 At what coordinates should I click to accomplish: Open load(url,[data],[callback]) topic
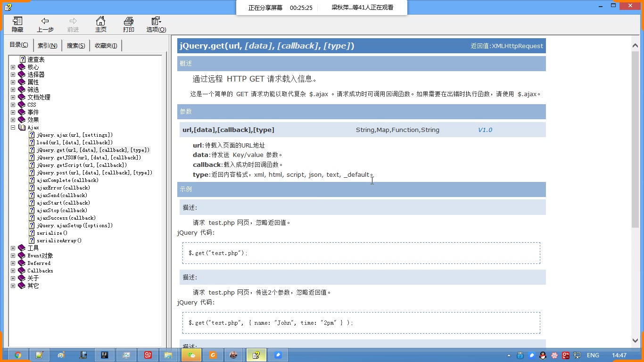click(74, 142)
